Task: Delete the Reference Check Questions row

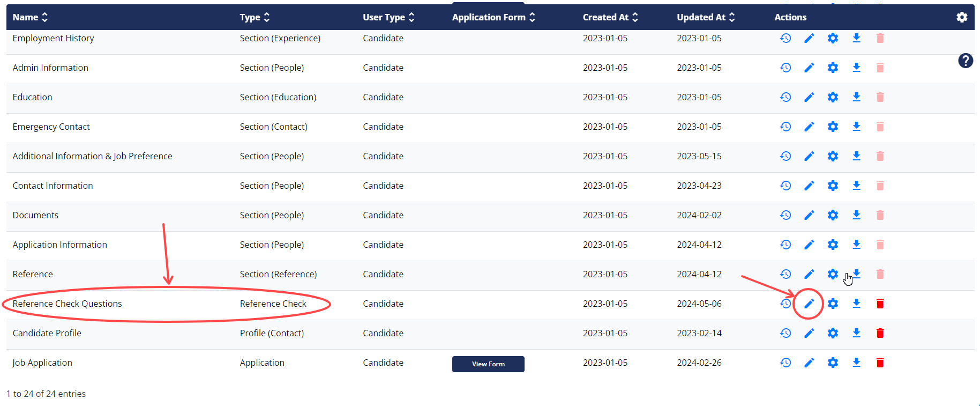Action: [880, 304]
